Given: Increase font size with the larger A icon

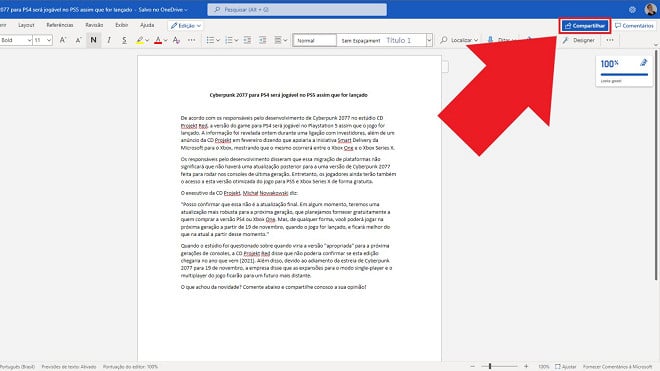Looking at the screenshot, I should click(x=63, y=40).
